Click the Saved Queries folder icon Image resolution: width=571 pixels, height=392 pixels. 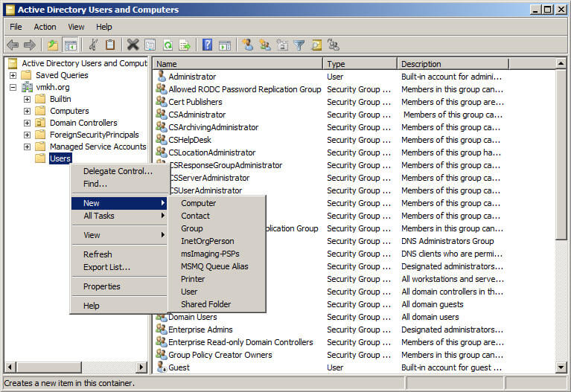pyautogui.click(x=26, y=75)
